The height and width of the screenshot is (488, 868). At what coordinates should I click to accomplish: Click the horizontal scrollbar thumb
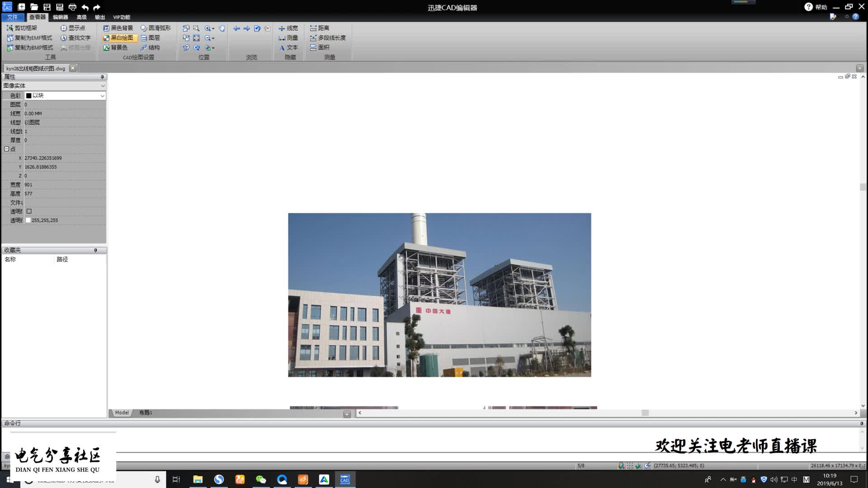click(x=645, y=413)
